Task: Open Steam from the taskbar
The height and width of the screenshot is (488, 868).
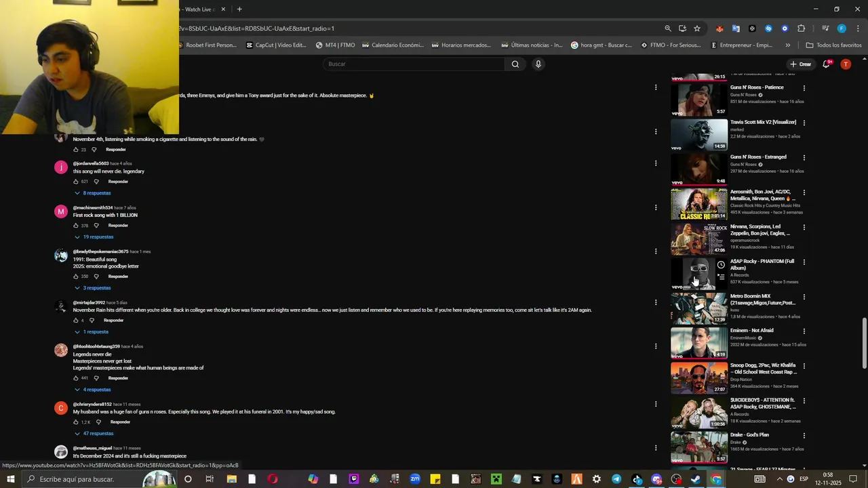Action: tap(696, 479)
